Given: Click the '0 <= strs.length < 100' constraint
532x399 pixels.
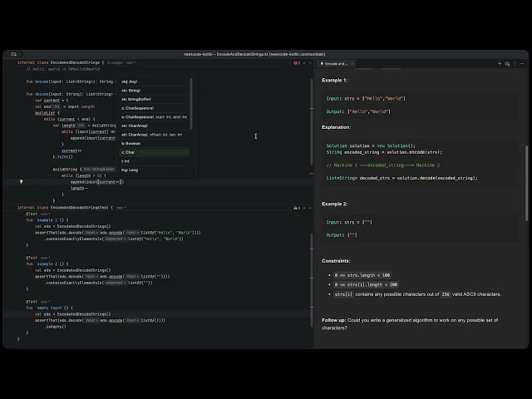Looking at the screenshot, I should coord(362,275).
